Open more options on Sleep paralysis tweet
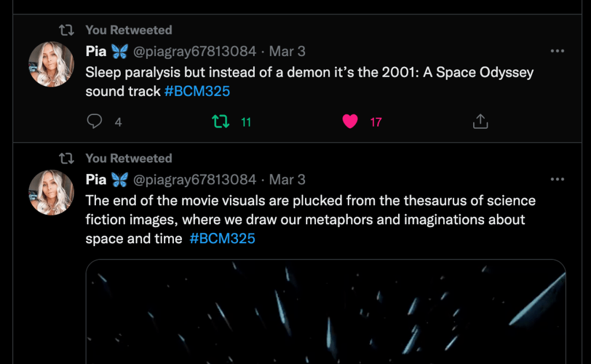 click(x=557, y=51)
